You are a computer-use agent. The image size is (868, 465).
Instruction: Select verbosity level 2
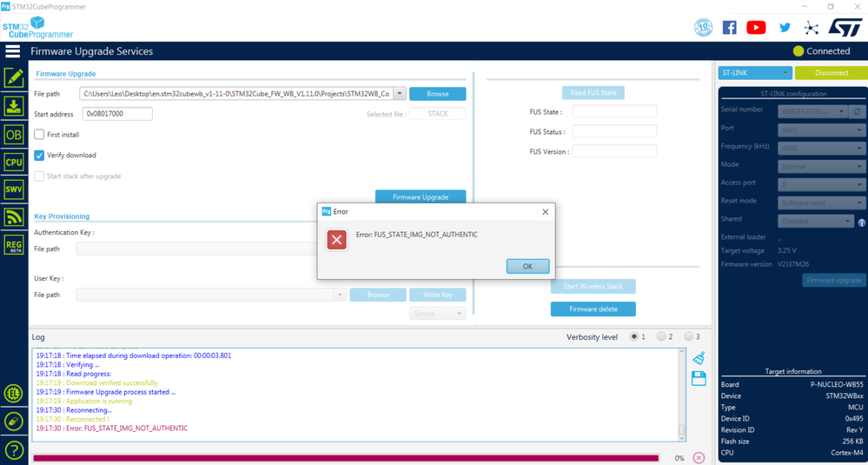(x=661, y=336)
